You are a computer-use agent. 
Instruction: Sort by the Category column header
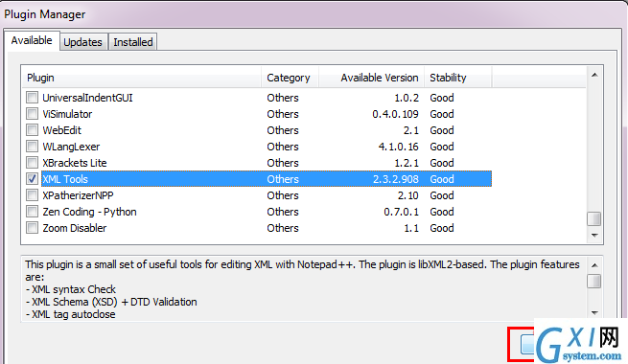point(290,78)
